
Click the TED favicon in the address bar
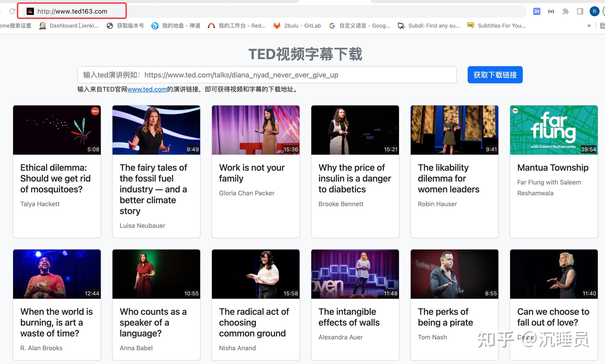click(x=30, y=11)
